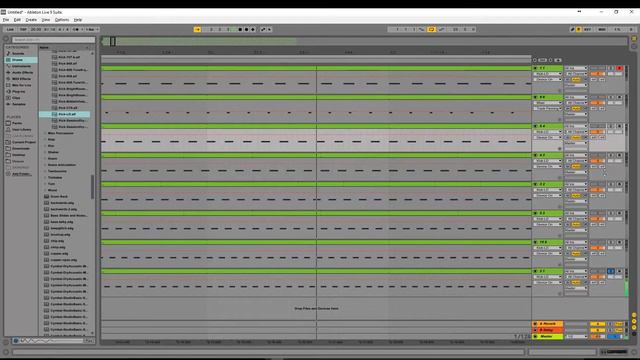
Task: Select the Master track header
Action: [548, 336]
